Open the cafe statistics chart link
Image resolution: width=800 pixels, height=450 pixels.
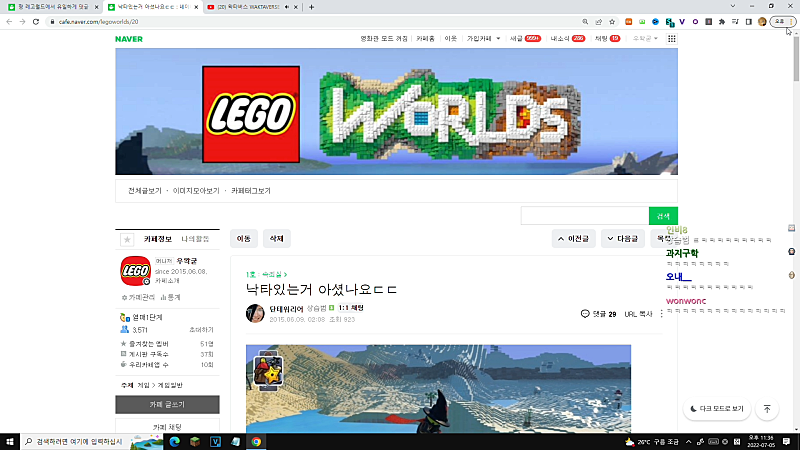coord(170,297)
